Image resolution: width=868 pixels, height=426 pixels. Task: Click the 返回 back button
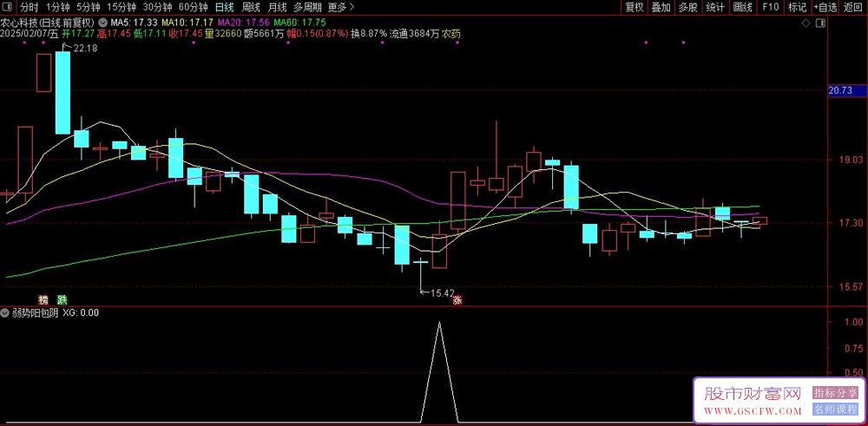[853, 7]
